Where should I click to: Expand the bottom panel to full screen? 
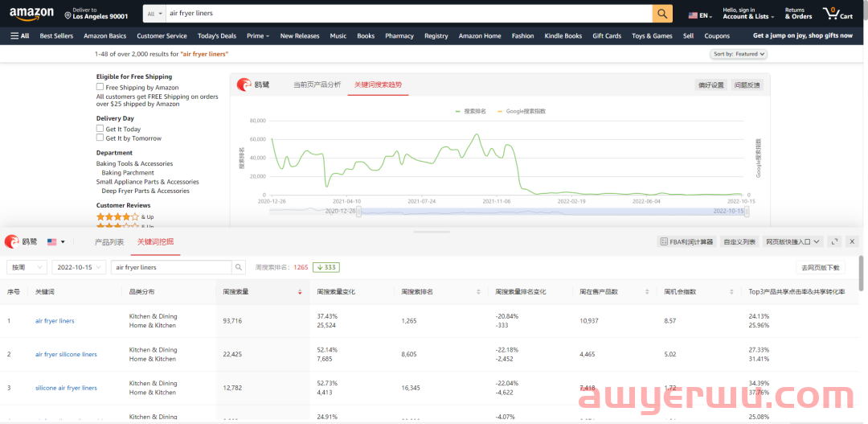tap(835, 241)
